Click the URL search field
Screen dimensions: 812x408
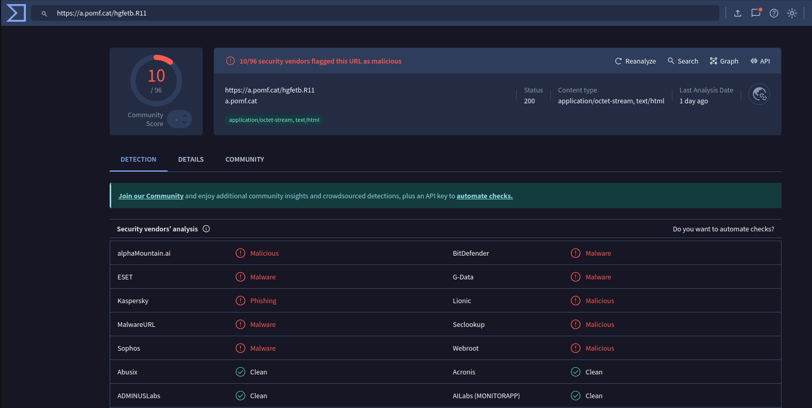[x=375, y=13]
